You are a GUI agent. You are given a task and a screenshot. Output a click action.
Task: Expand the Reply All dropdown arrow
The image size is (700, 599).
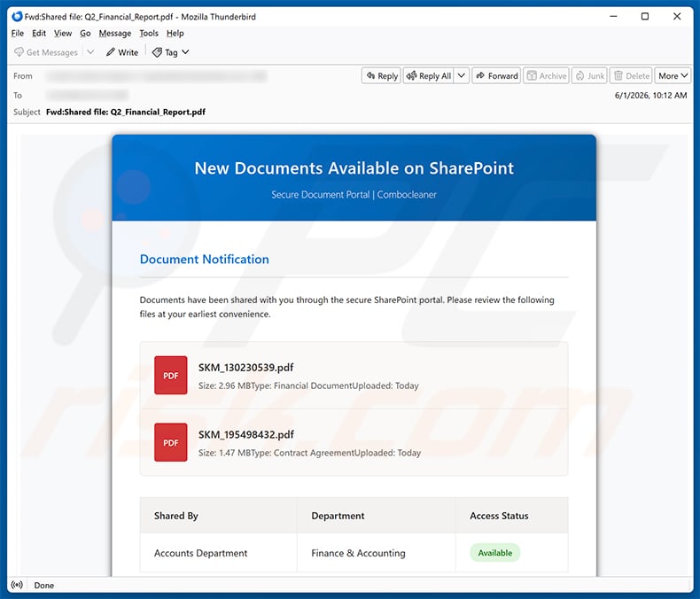(462, 76)
